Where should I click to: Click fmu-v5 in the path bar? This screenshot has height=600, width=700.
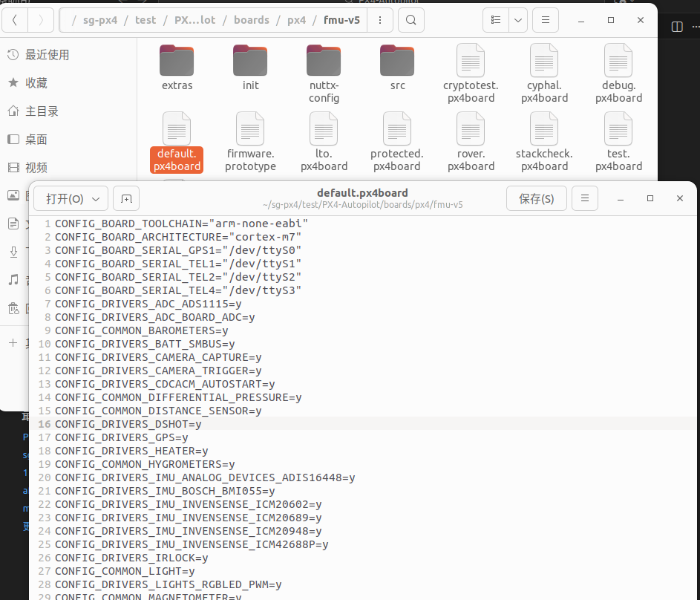click(341, 20)
